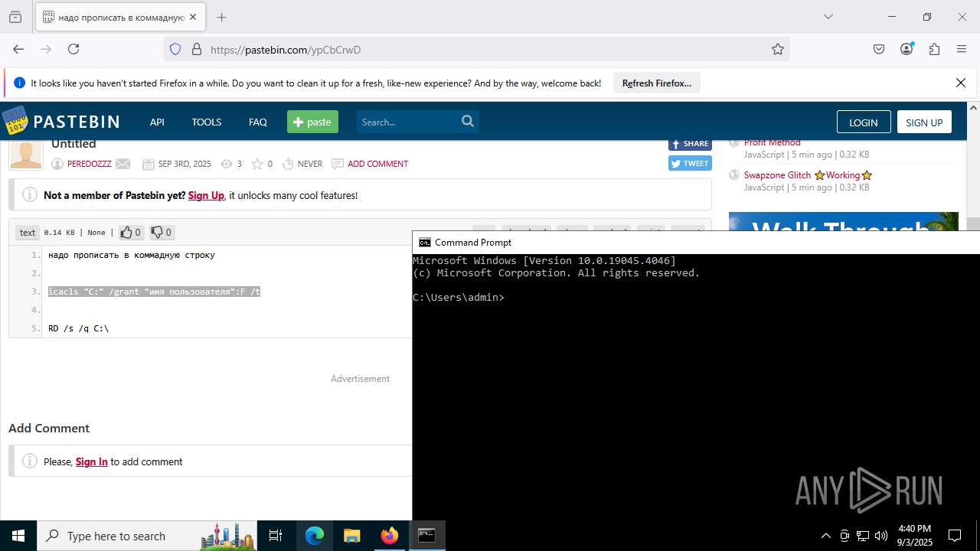Screen dimensions: 980x551
Task: Click the LOGIN button
Action: [x=864, y=122]
